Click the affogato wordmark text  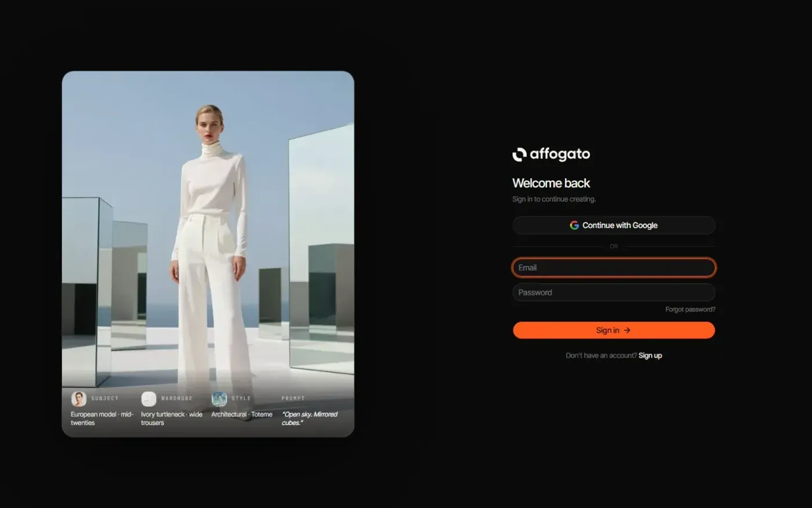(x=560, y=154)
